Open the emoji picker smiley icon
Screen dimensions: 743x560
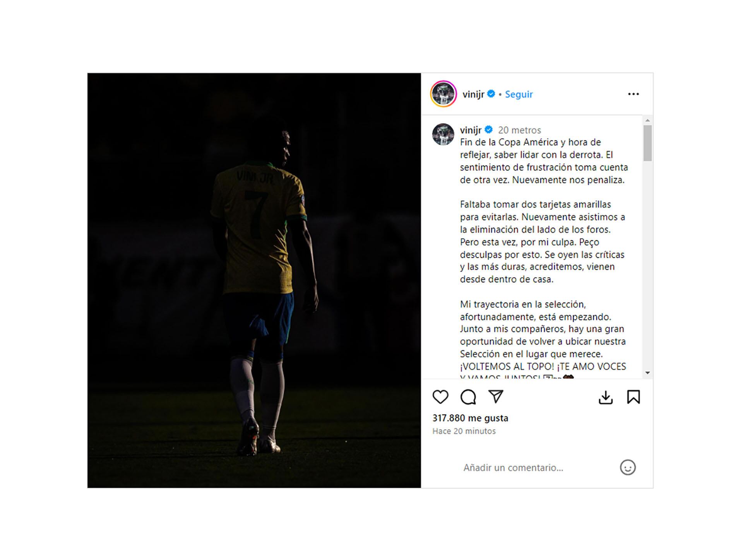point(628,467)
